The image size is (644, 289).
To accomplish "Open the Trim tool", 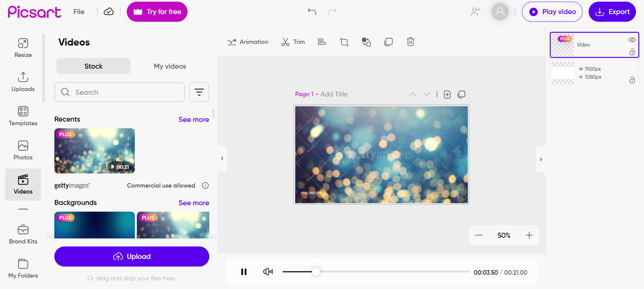I will pyautogui.click(x=293, y=42).
